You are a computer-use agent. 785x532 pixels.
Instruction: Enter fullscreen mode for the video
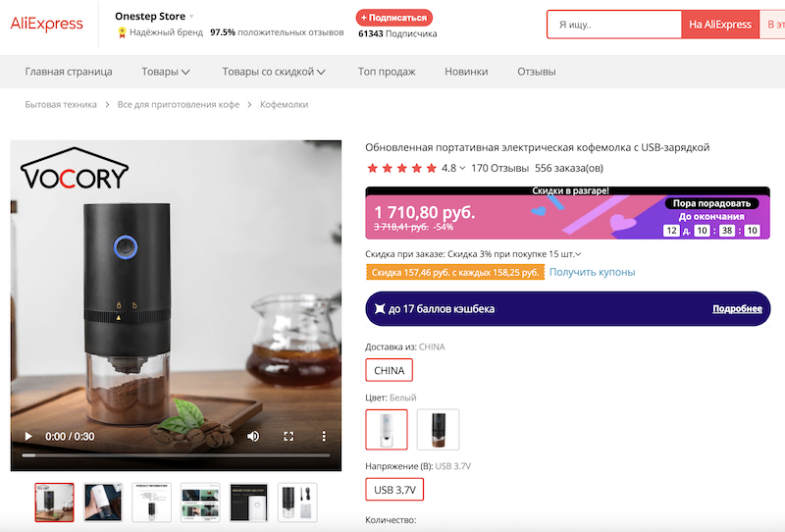(x=289, y=436)
